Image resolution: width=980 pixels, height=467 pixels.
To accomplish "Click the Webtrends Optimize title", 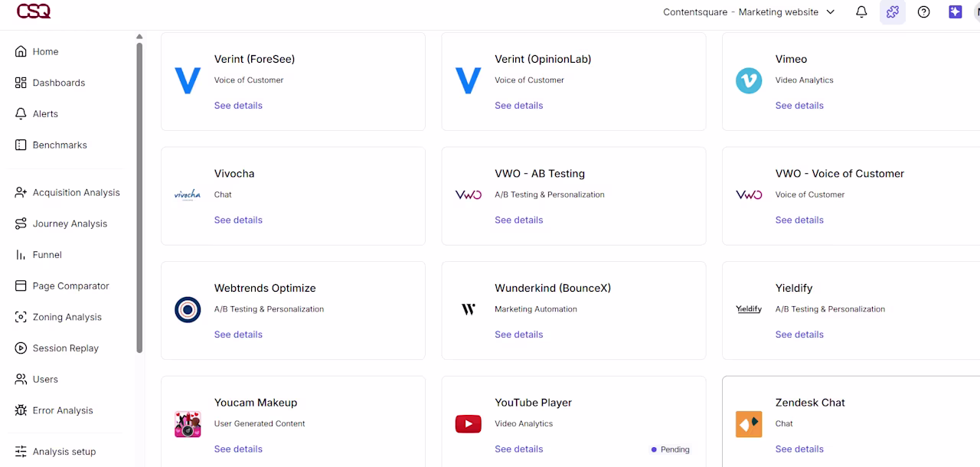I will [x=265, y=288].
